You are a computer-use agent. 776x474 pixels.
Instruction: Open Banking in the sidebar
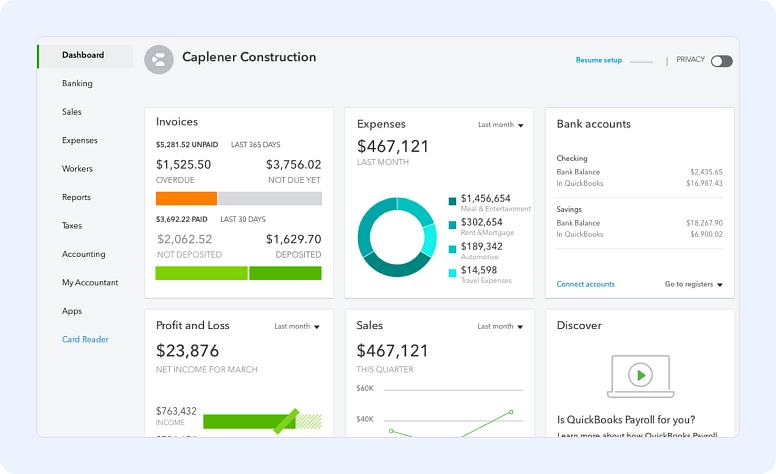pos(77,83)
